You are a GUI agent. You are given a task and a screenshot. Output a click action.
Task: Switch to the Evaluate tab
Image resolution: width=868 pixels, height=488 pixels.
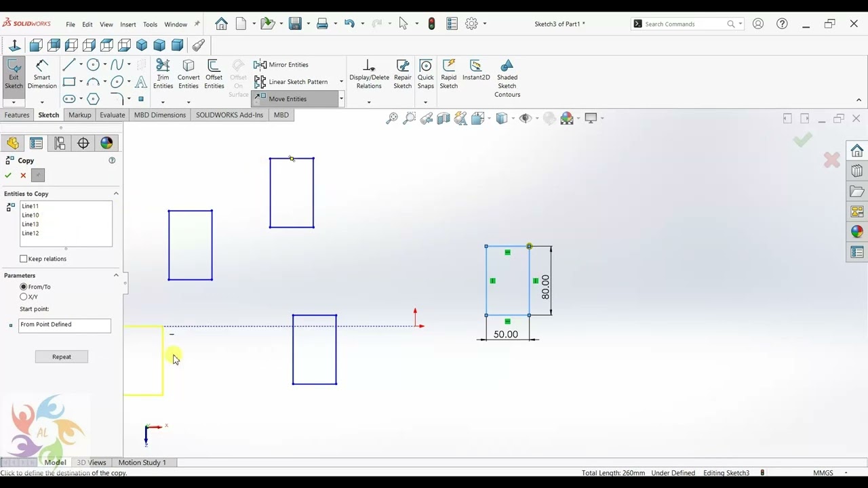pos(113,115)
